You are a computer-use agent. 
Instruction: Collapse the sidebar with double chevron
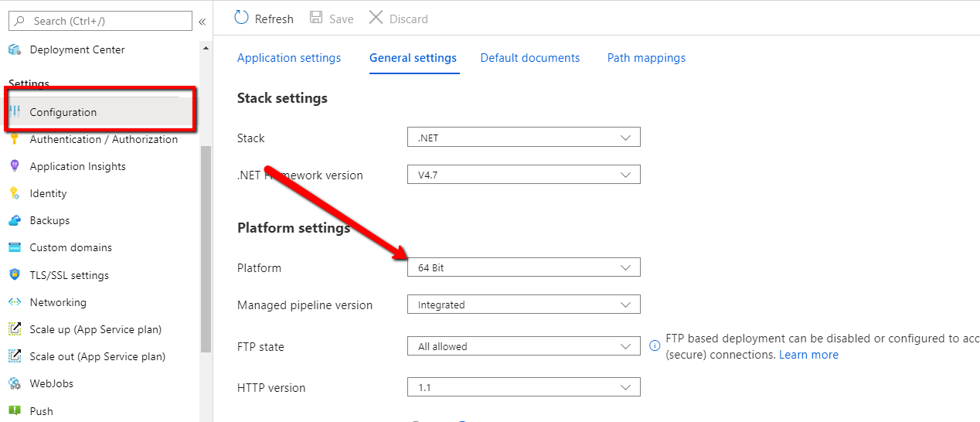tap(202, 22)
